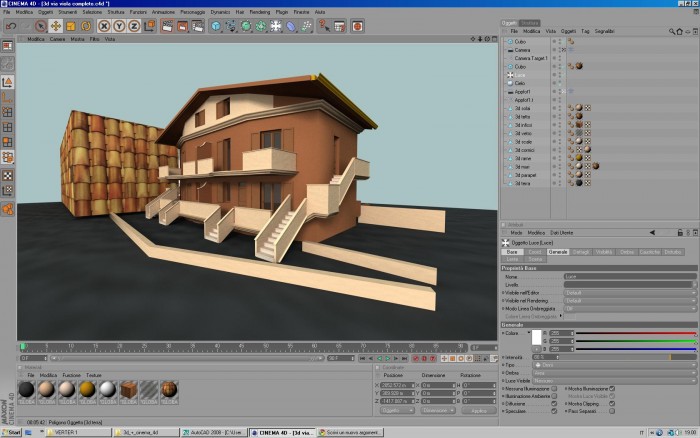Toggle the Diffusione checkbox
The image size is (700, 438).
554,404
